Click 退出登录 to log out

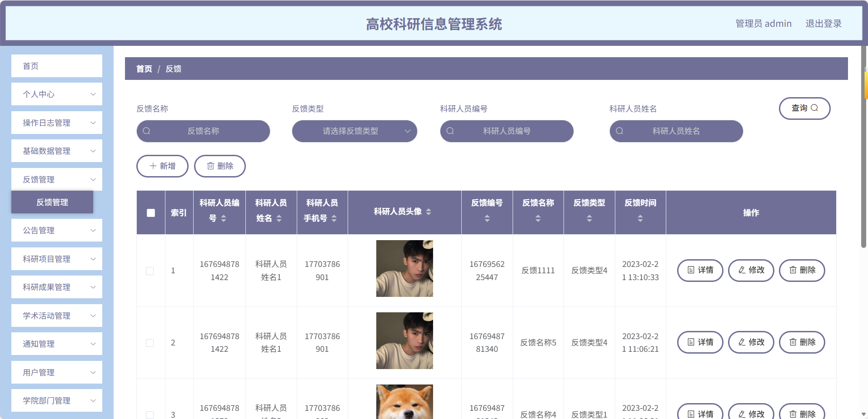(x=823, y=24)
